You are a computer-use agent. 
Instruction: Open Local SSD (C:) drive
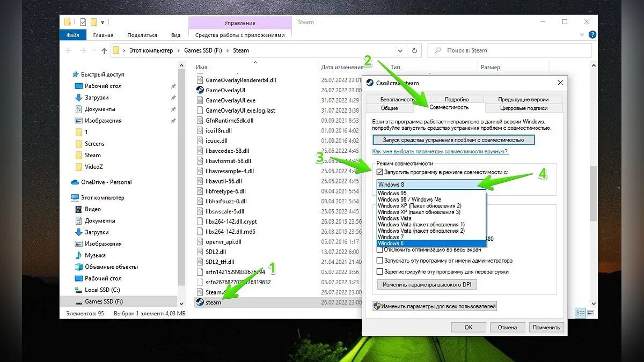tap(103, 290)
